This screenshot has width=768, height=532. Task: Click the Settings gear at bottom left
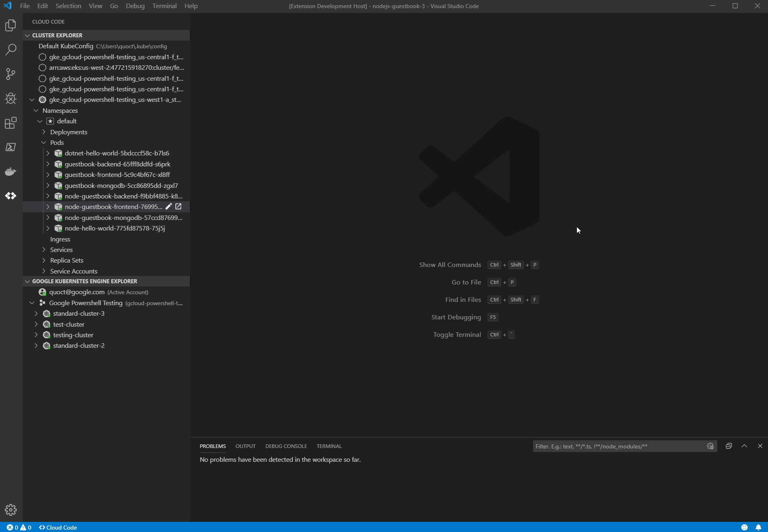(x=11, y=510)
